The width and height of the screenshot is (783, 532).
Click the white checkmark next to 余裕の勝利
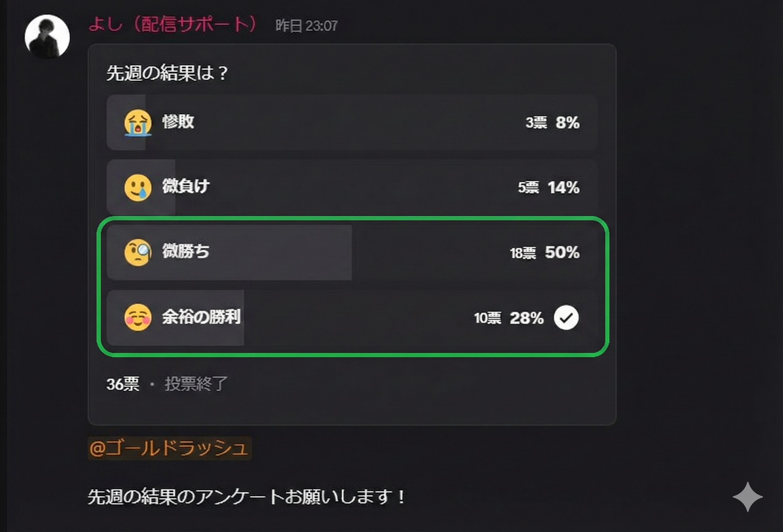click(x=566, y=317)
